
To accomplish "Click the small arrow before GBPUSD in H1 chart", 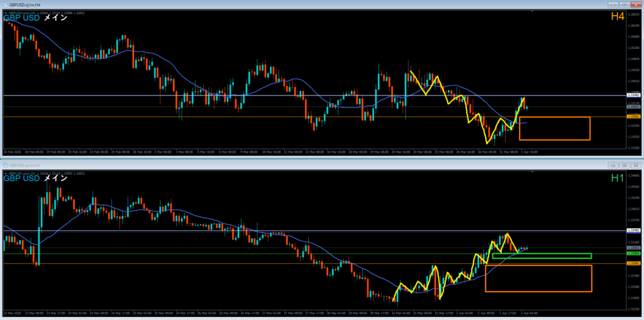I will pos(6,173).
